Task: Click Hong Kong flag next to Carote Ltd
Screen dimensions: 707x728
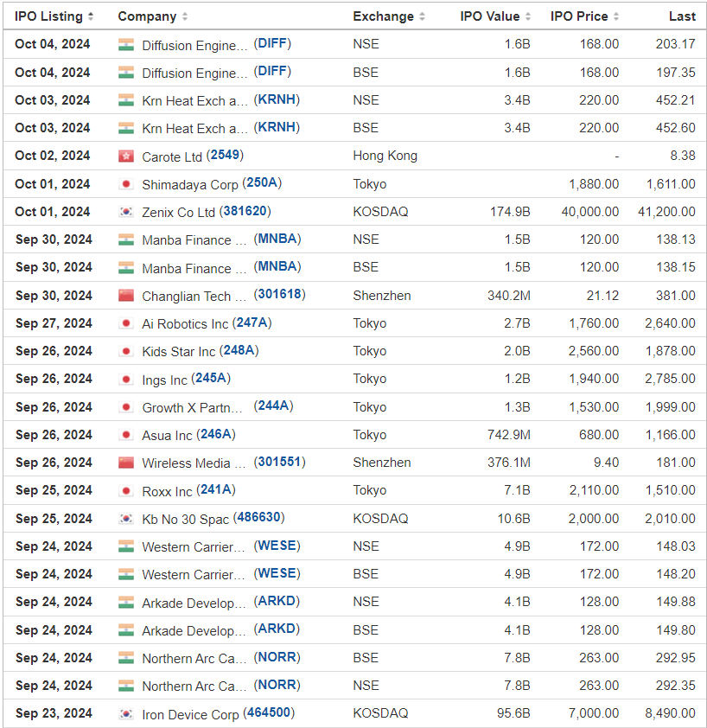Action: [126, 156]
